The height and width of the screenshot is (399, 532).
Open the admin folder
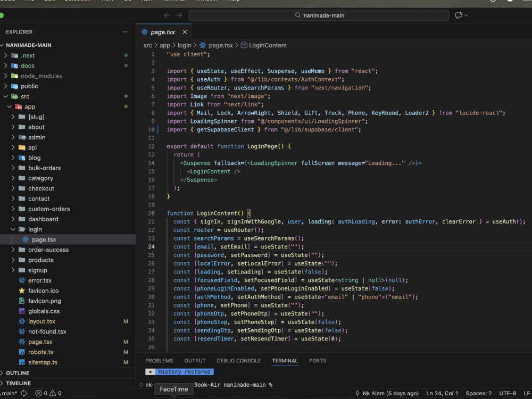click(x=37, y=137)
